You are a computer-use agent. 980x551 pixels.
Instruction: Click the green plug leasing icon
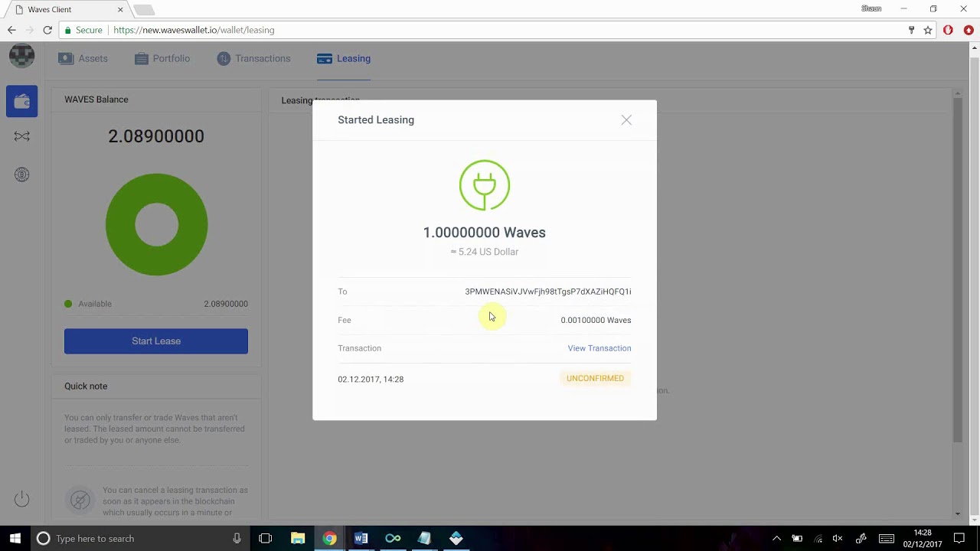(485, 184)
